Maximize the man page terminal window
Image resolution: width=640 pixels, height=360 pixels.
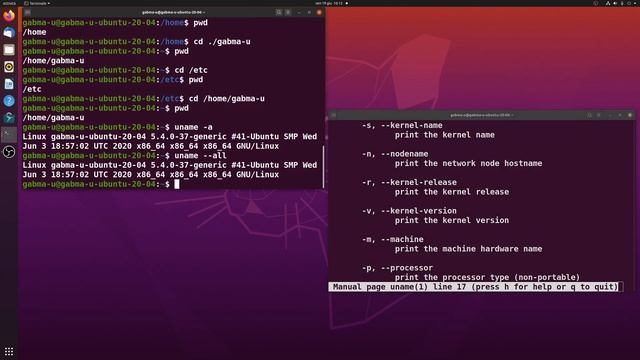click(620, 115)
